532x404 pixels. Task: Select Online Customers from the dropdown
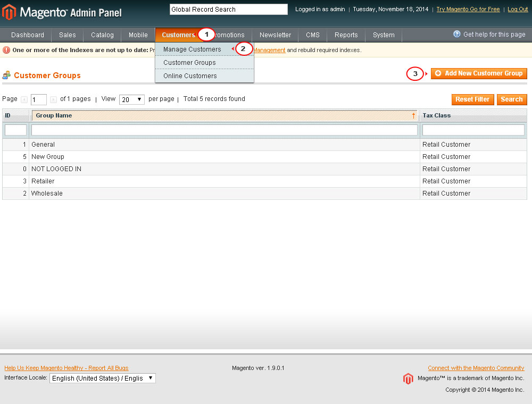tap(190, 76)
